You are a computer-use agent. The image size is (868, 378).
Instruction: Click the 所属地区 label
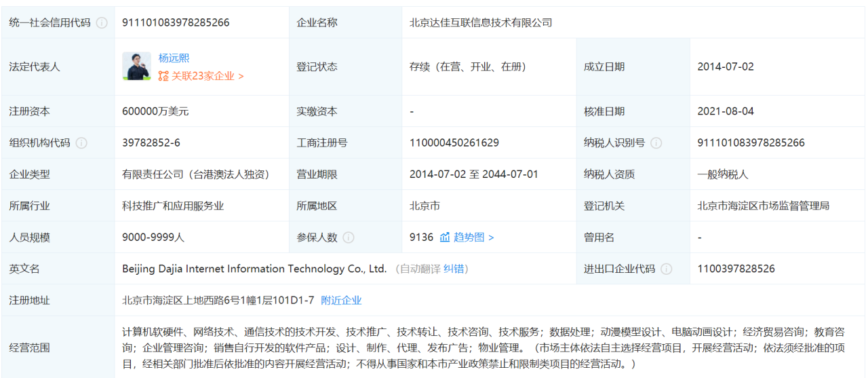[x=317, y=206]
